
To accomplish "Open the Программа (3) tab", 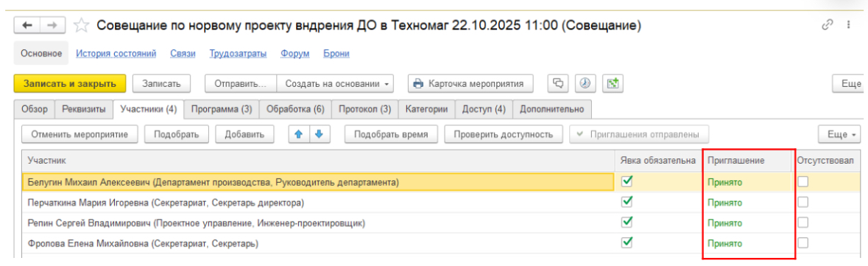I will pos(222,108).
